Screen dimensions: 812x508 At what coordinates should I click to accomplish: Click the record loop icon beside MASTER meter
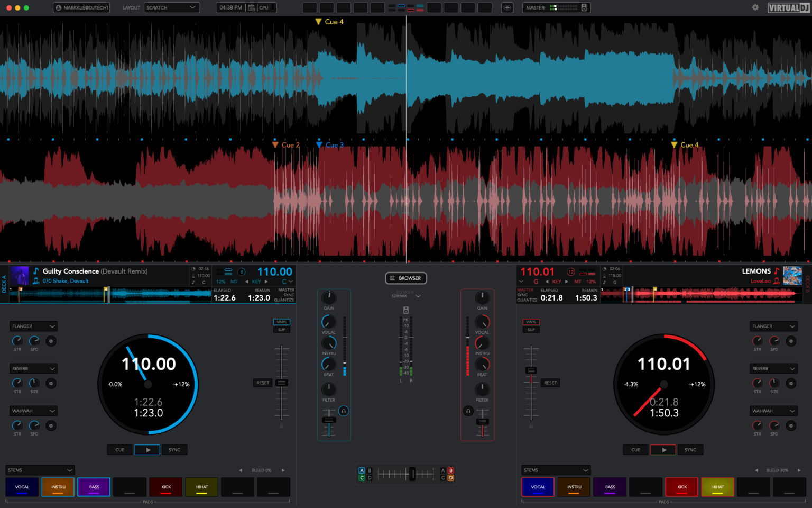click(x=583, y=7)
